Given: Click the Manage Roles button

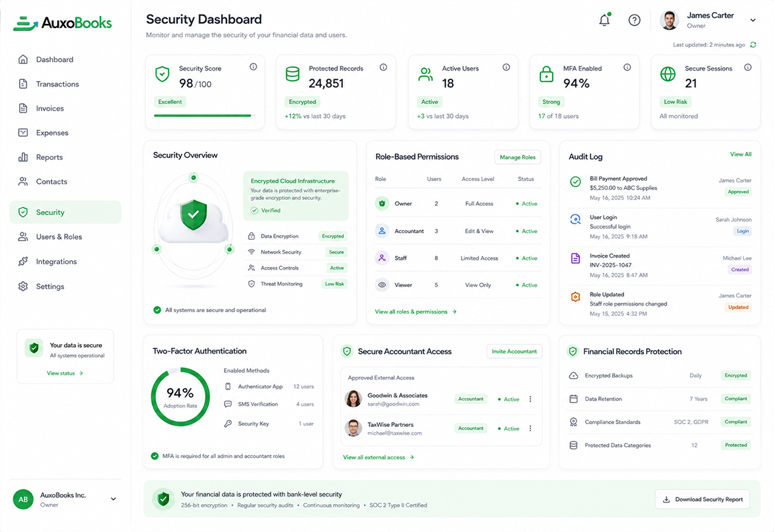Looking at the screenshot, I should [518, 157].
